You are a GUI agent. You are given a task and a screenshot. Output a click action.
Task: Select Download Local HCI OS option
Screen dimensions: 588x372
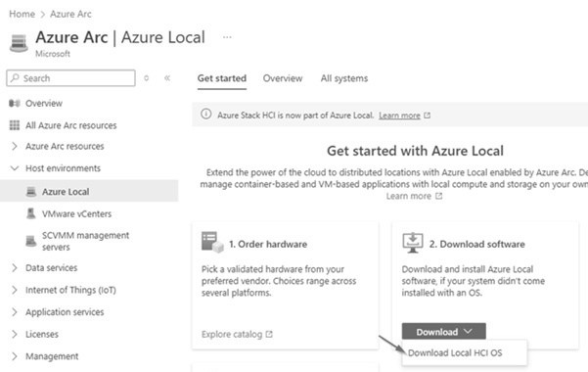[x=455, y=352]
